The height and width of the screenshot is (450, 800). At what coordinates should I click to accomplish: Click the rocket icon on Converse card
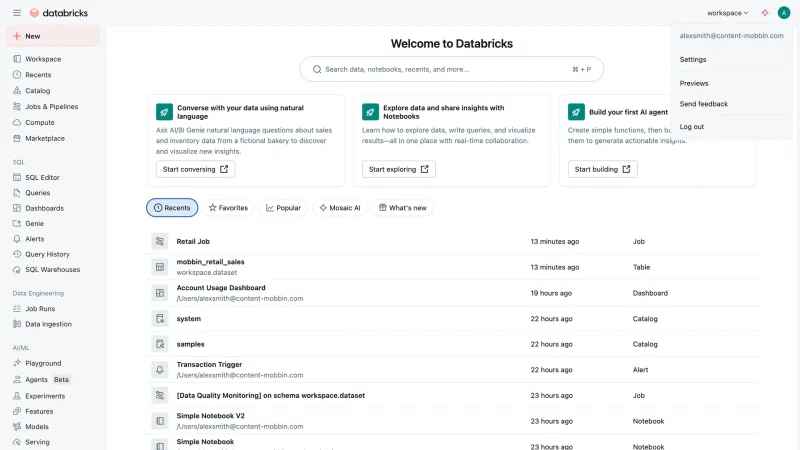click(164, 112)
